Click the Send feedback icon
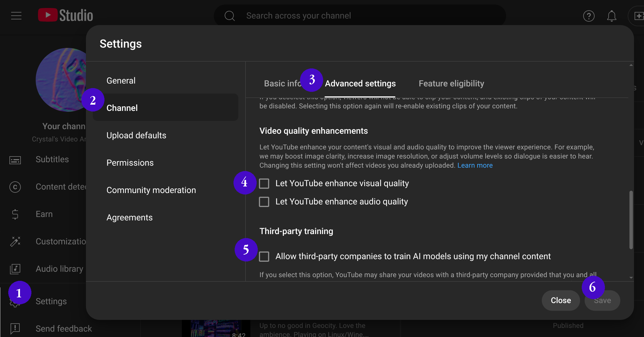Viewport: 644px width, 337px height. pos(15,328)
